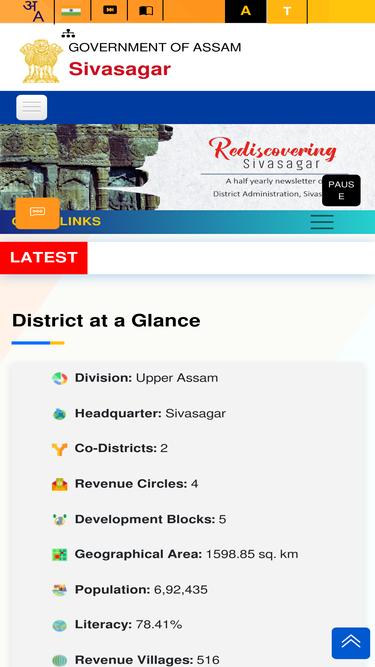Click the Sivasagar site title
Image resolution: width=375 pixels, height=667 pixels.
120,69
